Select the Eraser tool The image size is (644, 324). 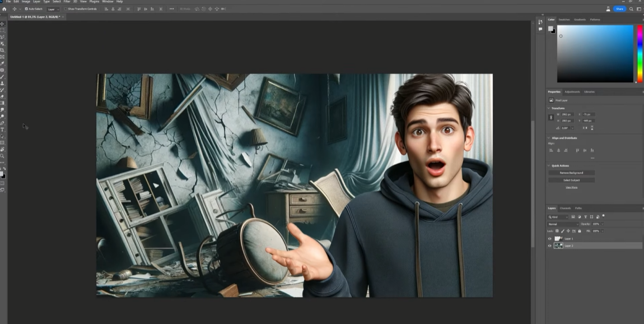(2, 96)
